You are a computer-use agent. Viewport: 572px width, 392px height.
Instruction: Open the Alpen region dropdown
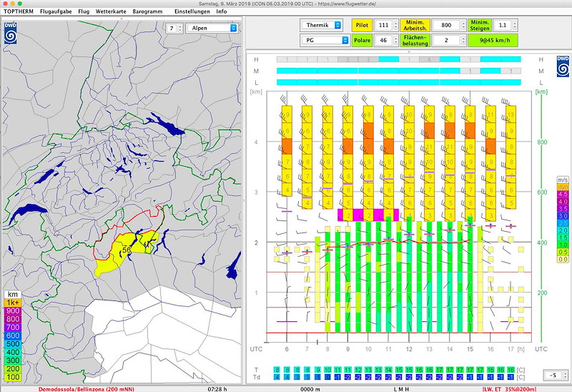212,29
